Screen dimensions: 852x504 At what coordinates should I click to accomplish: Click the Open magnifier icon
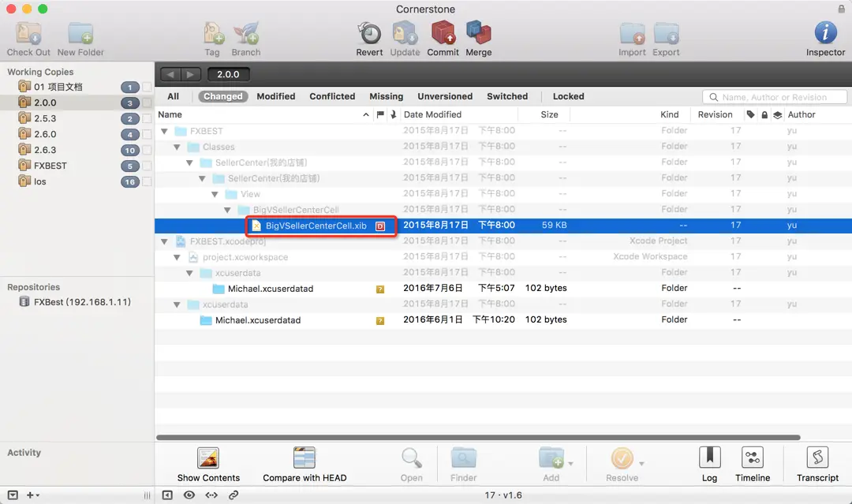[x=411, y=457]
